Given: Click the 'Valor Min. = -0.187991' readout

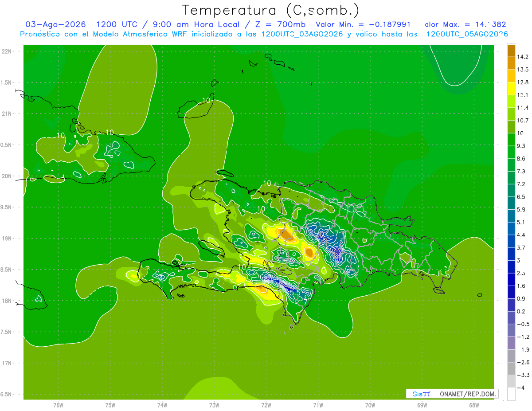Looking at the screenshot, I should click(363, 24).
